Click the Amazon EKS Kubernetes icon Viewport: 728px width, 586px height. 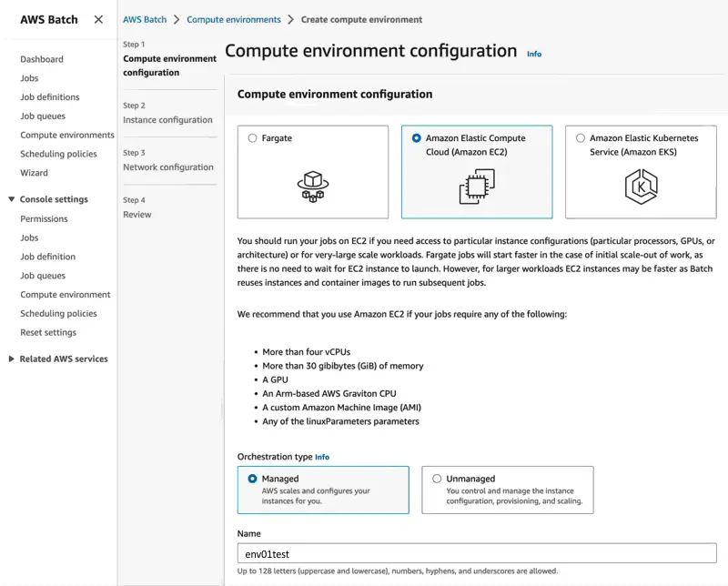(x=641, y=187)
